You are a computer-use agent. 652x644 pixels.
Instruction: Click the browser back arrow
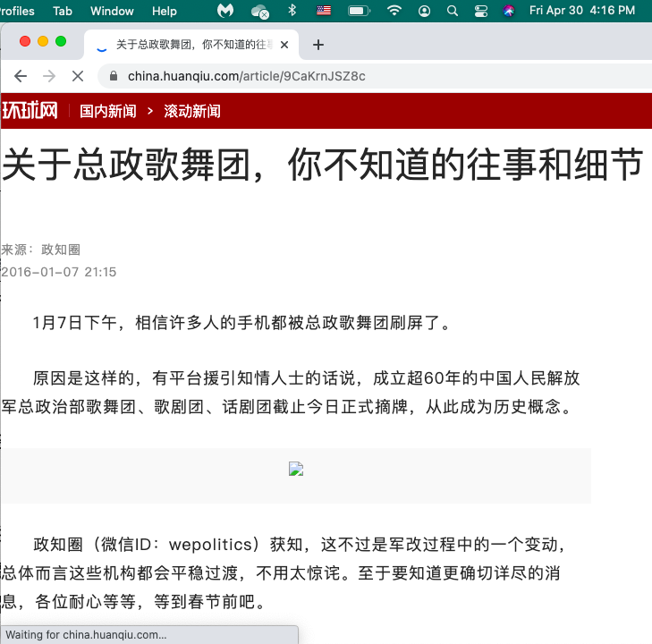[20, 76]
